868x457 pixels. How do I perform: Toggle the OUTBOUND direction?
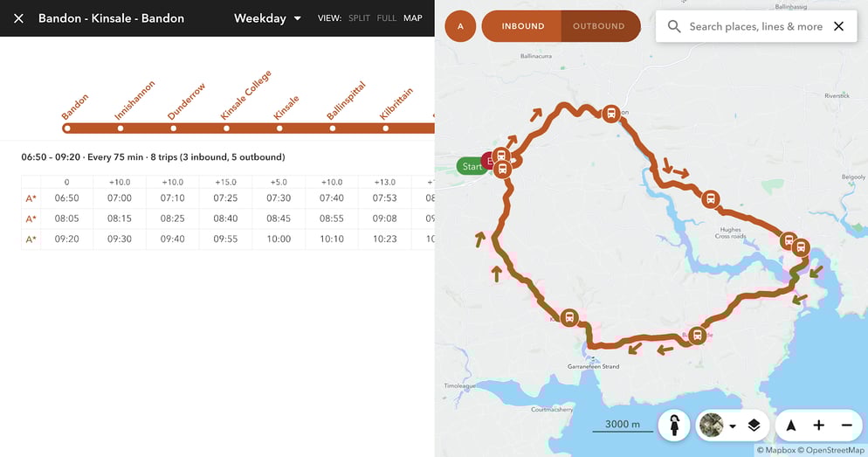pyautogui.click(x=598, y=26)
